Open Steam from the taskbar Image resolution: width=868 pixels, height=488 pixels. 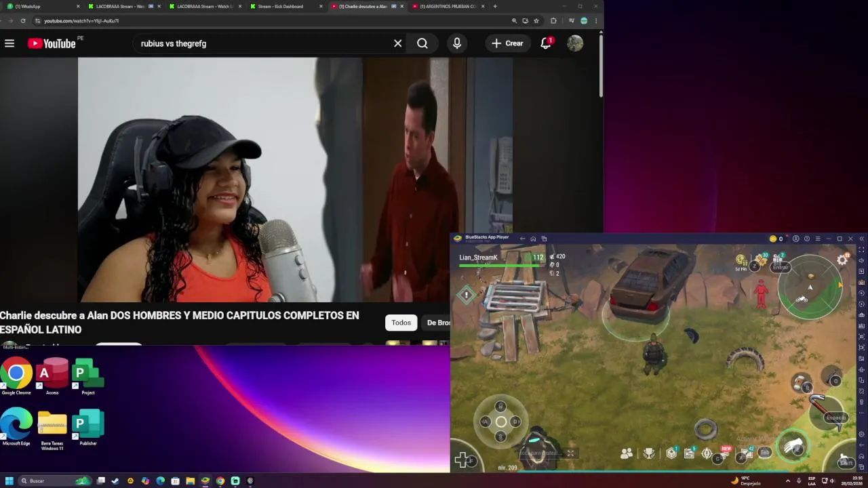pyautogui.click(x=115, y=481)
